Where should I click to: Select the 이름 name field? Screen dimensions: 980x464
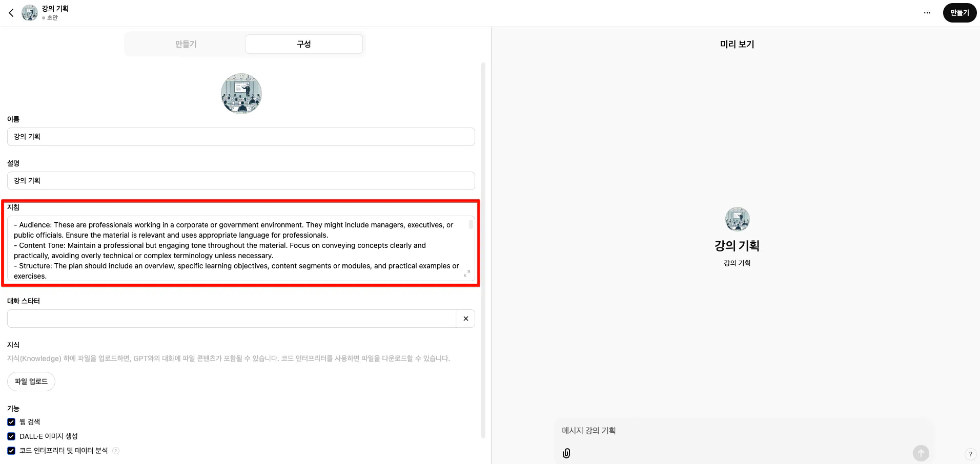[241, 136]
